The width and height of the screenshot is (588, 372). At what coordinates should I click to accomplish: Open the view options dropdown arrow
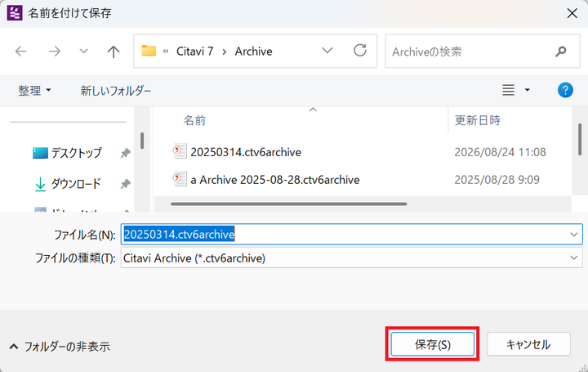[x=527, y=90]
